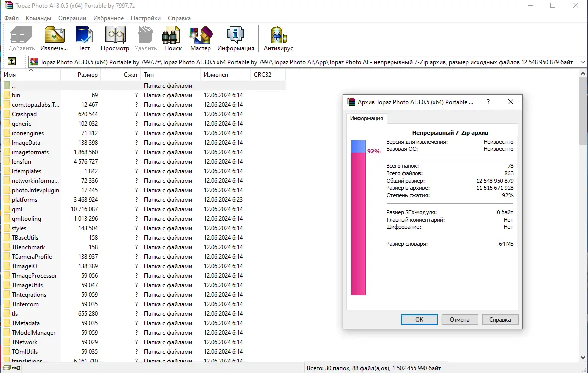The height and width of the screenshot is (373, 588).
Task: Dismiss the dialog via Отмена
Action: pos(459,319)
